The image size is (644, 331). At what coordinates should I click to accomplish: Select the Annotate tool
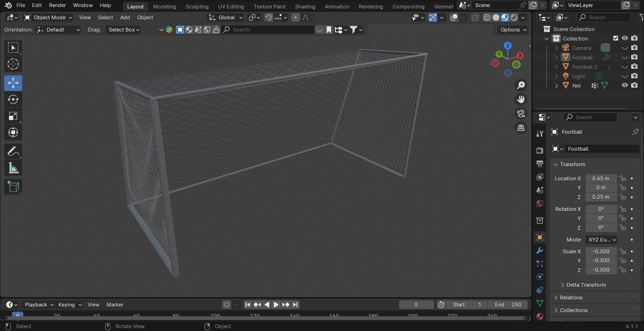13,151
